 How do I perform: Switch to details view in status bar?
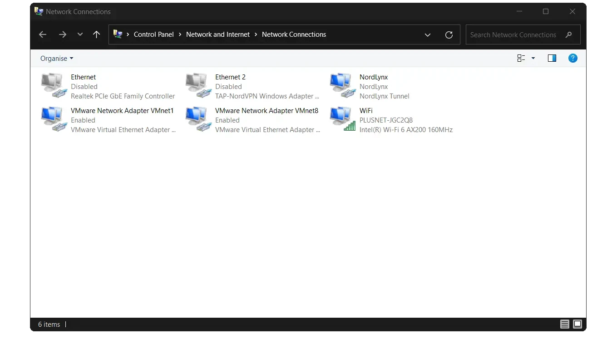(565, 324)
